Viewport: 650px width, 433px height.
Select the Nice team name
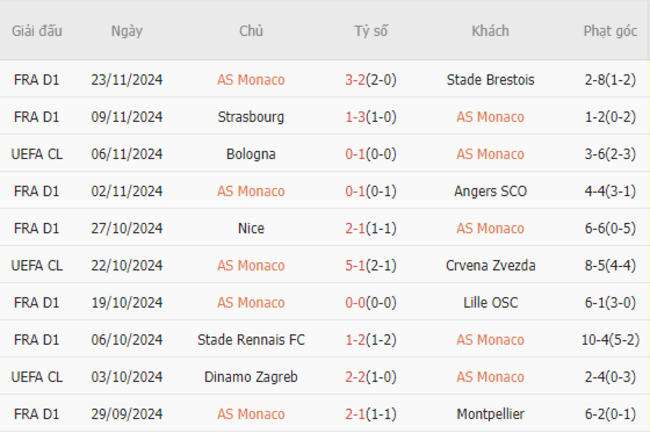coord(251,228)
